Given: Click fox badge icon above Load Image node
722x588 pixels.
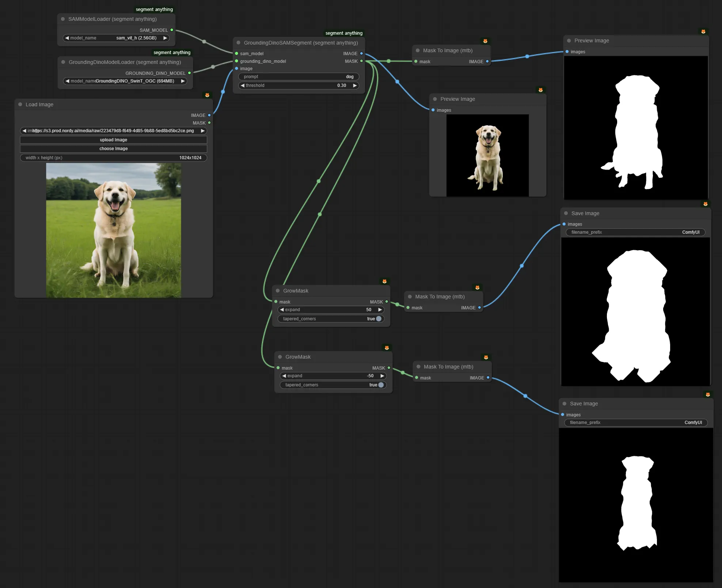Looking at the screenshot, I should tap(207, 95).
